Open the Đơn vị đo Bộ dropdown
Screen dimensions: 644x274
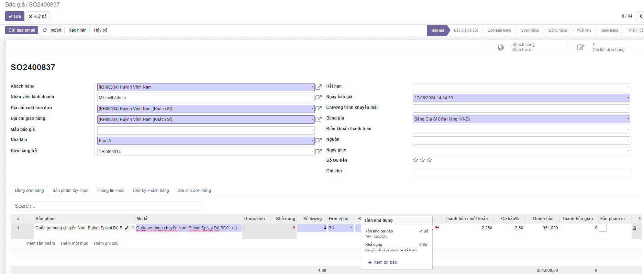(351, 228)
